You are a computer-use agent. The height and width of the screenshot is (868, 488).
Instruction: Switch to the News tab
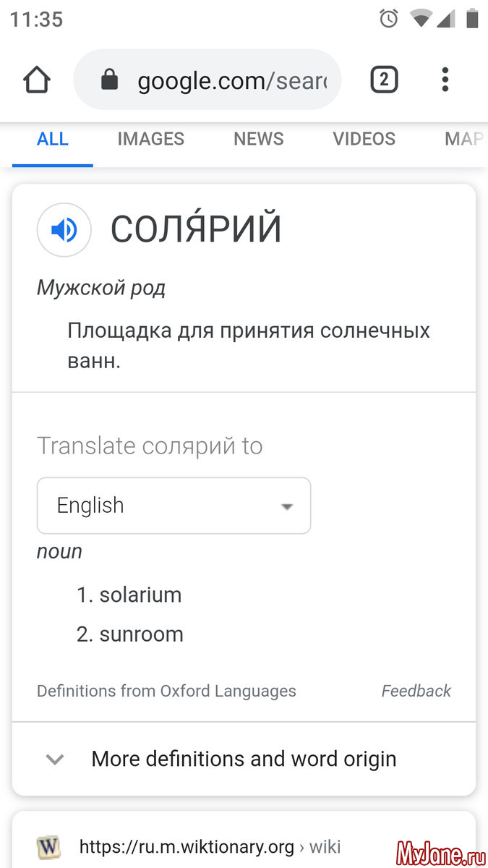259,139
